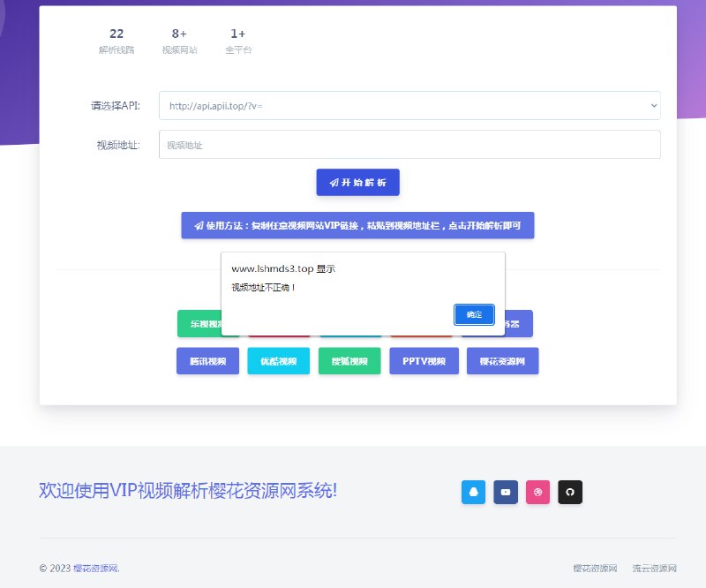Image resolution: width=706 pixels, height=588 pixels.
Task: Click the 确定 button in the dialog
Action: (473, 314)
